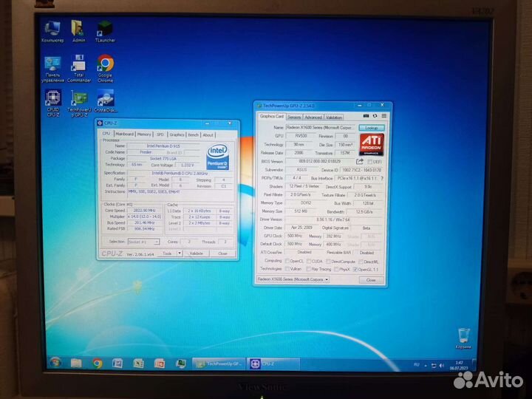Launch the CPUID CPU-Z desktop shortcut

point(53,103)
